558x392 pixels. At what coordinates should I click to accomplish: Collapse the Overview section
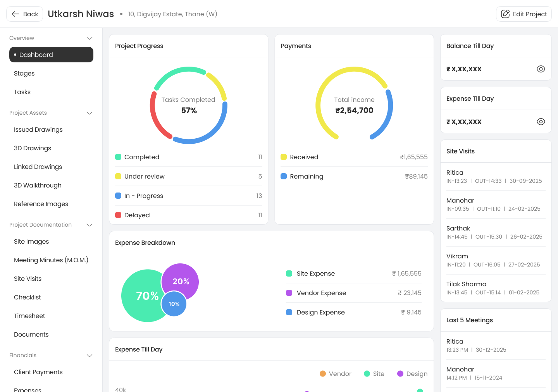90,38
